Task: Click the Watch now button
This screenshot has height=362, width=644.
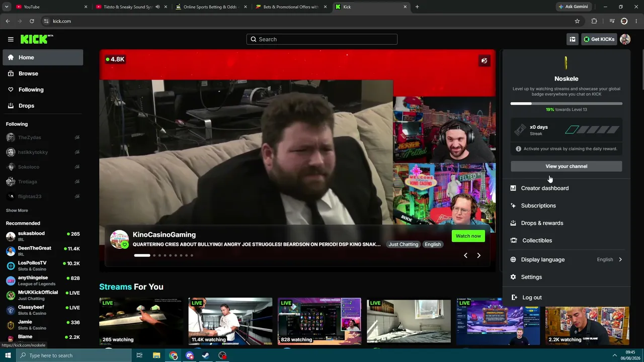Action: pyautogui.click(x=468, y=236)
